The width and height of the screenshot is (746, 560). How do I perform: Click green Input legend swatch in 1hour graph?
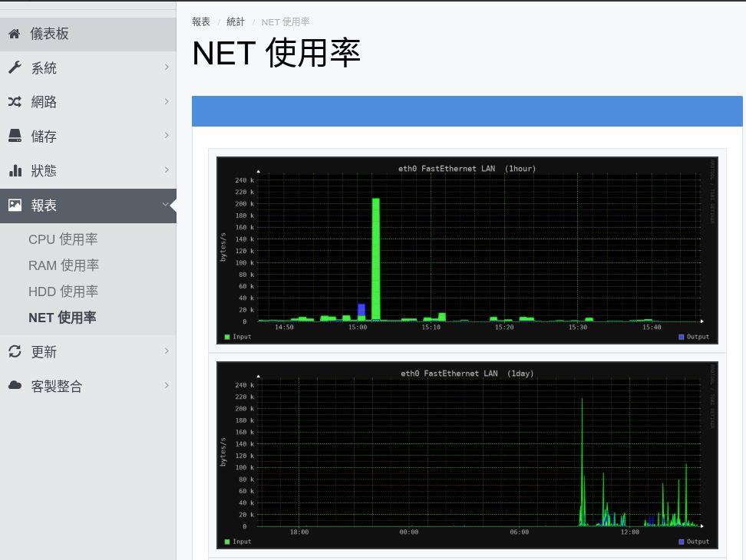227,337
